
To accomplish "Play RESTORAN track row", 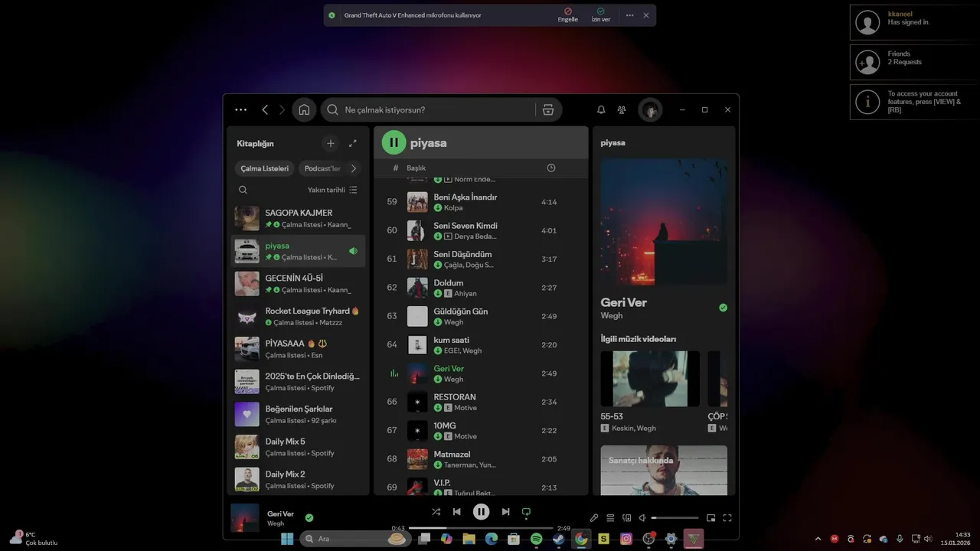I will (x=482, y=402).
